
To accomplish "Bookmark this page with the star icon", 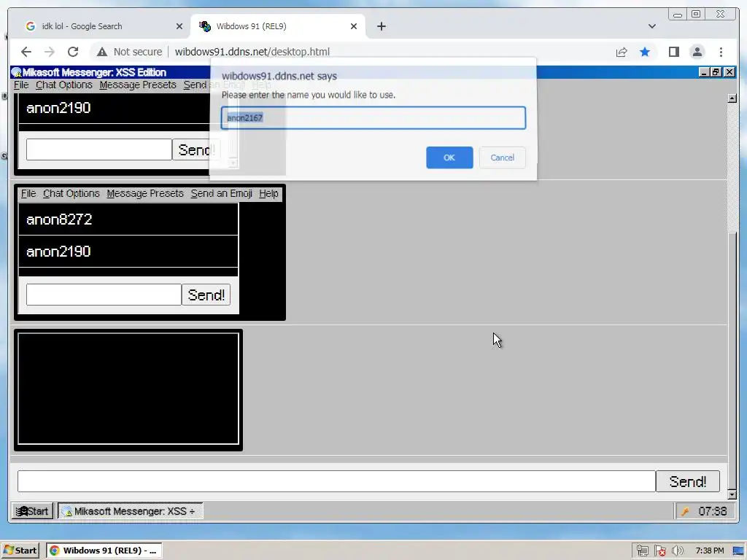I will point(645,52).
